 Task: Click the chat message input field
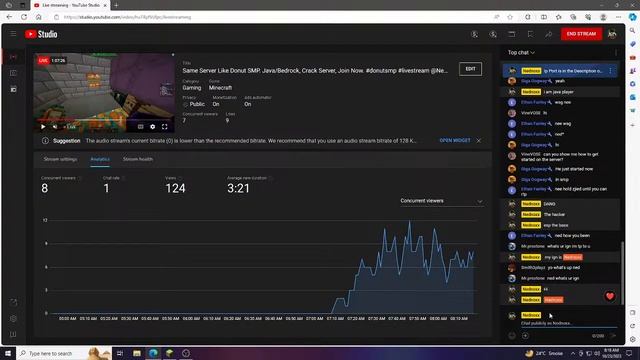coord(569,323)
